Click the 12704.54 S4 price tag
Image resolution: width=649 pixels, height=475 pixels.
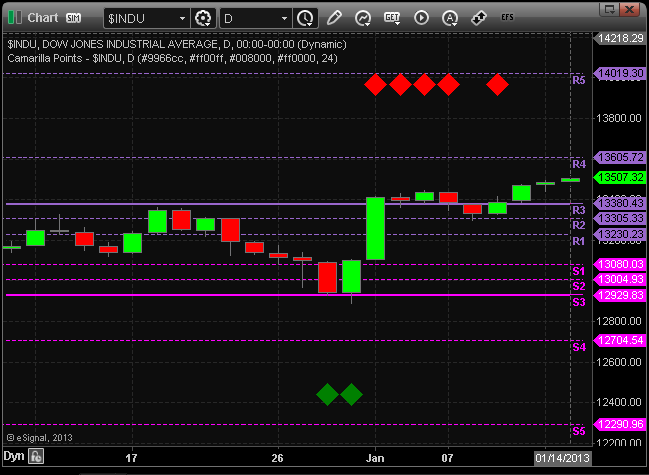(x=620, y=341)
